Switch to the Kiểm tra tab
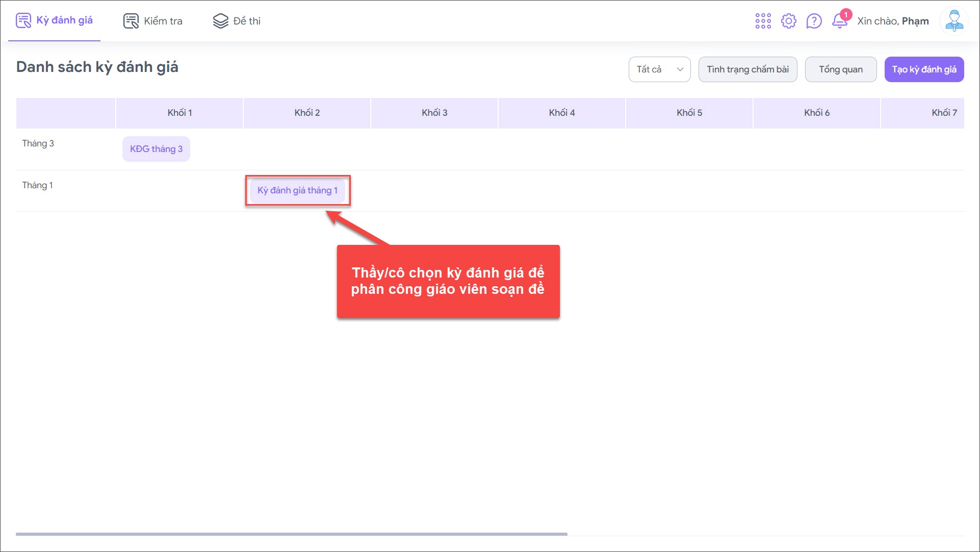This screenshot has height=552, width=980. click(x=163, y=21)
